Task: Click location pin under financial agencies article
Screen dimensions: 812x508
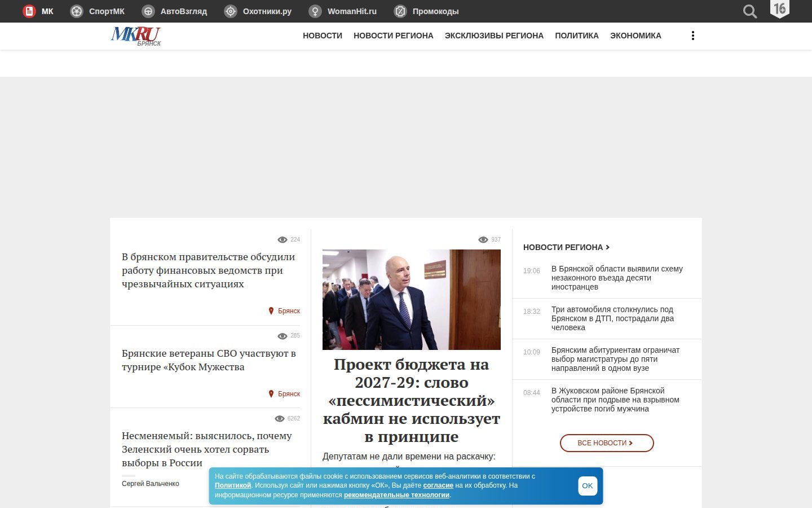Action: (271, 311)
